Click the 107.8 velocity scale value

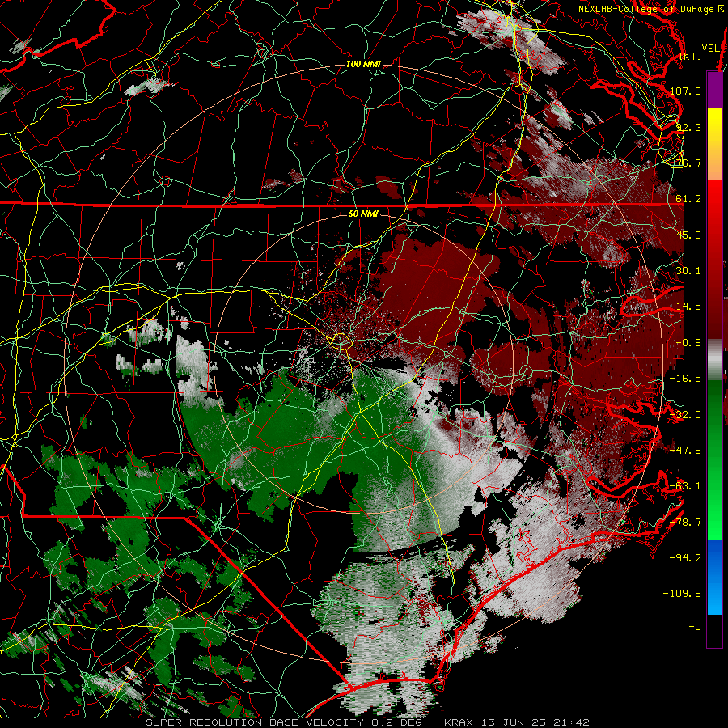(685, 91)
